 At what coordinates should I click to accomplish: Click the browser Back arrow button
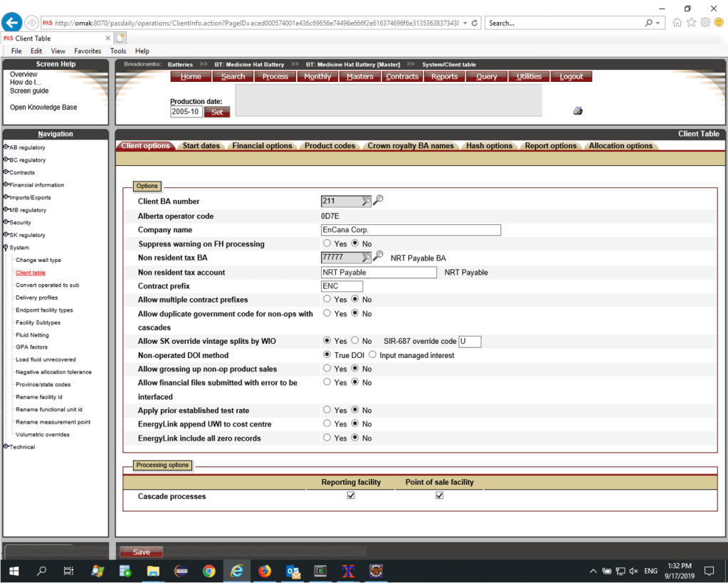pos(12,23)
